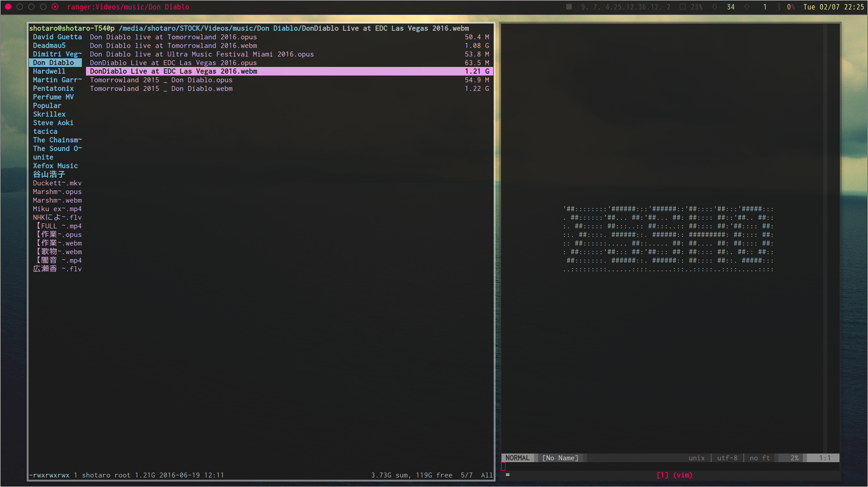Open the The Sound O~ folder
The image size is (868, 487).
click(x=57, y=148)
